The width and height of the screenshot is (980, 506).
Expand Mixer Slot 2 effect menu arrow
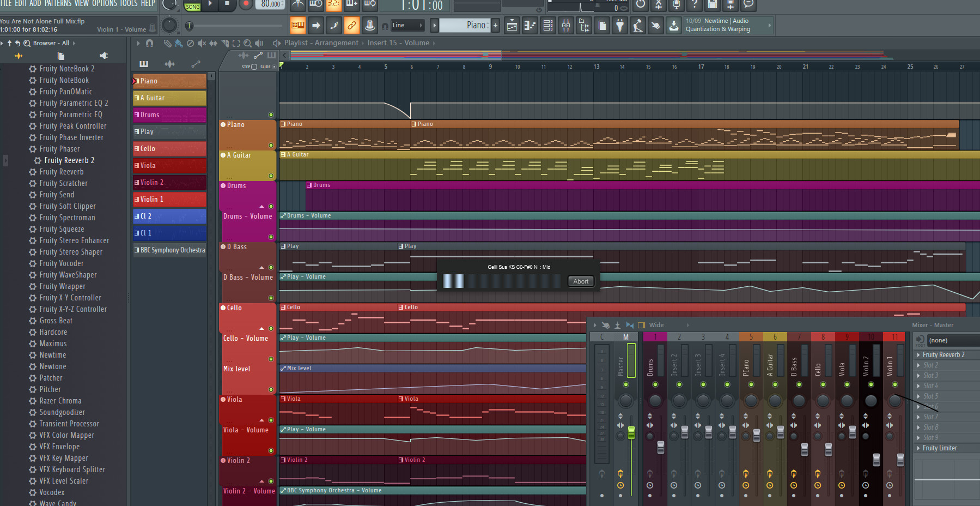(x=919, y=365)
